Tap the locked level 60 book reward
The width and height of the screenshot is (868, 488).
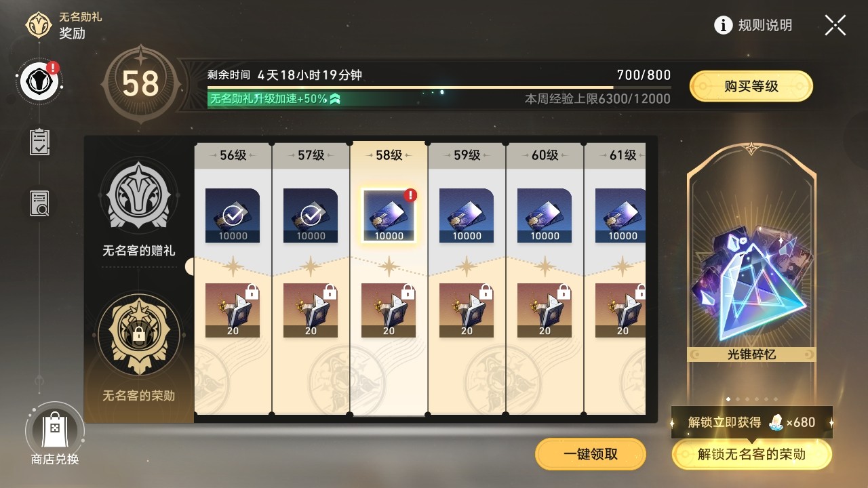(545, 310)
